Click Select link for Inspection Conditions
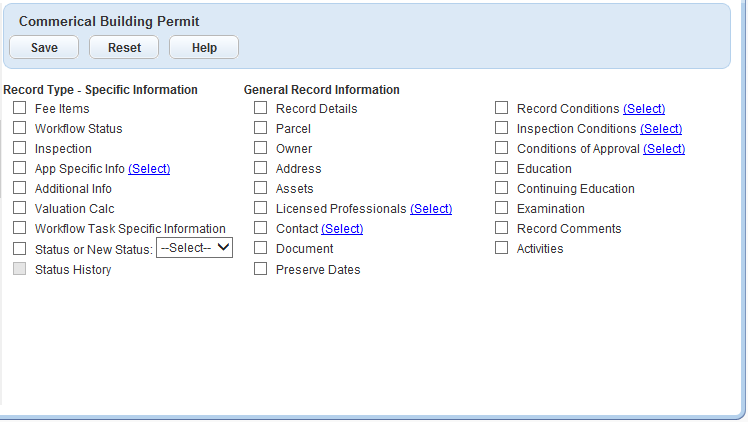748x422 pixels. click(x=661, y=129)
